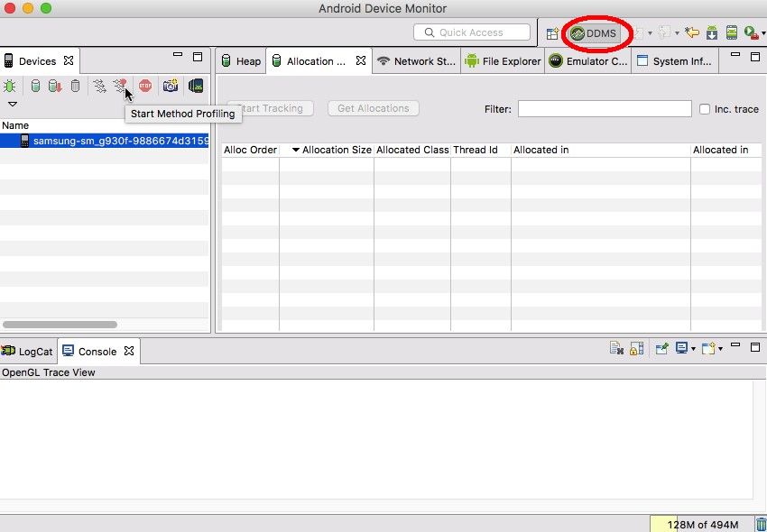Sort by Thread Id column header
The width and height of the screenshot is (767, 532).
point(481,150)
